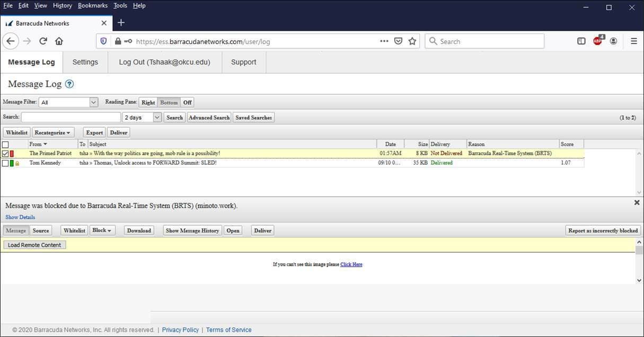Click the lock icon on Tom Kennedy row
Image resolution: width=644 pixels, height=337 pixels.
click(x=17, y=163)
